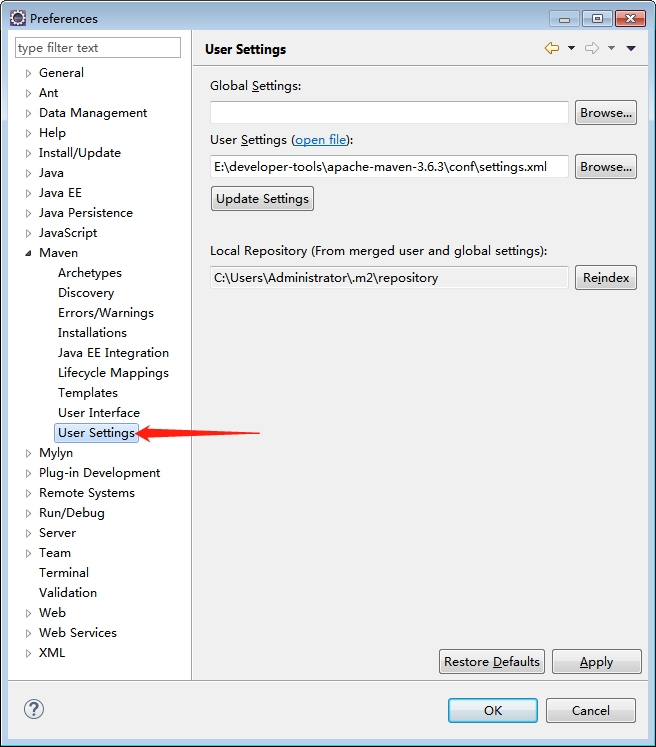Click the help question mark icon
The width and height of the screenshot is (656, 747).
tap(34, 709)
